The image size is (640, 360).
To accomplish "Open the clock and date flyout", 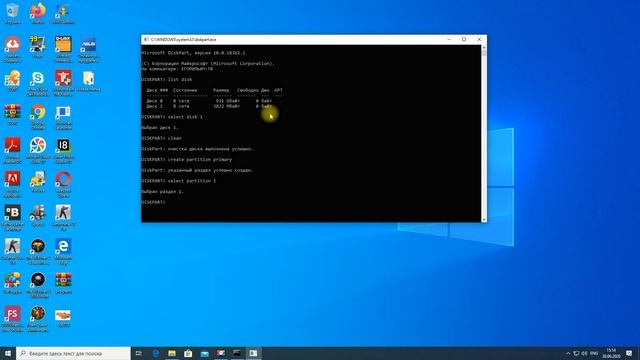I will click(x=611, y=353).
